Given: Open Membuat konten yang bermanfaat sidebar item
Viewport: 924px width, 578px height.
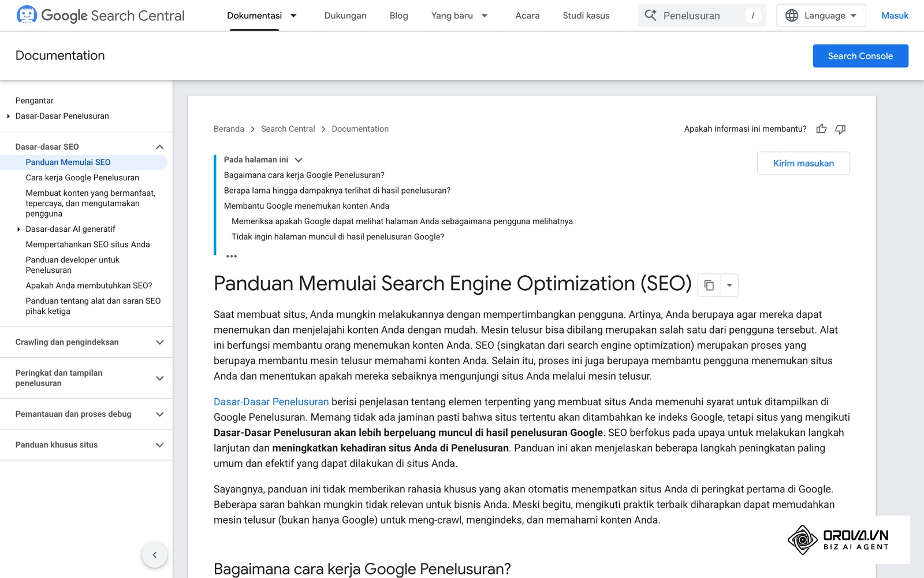Looking at the screenshot, I should pos(91,203).
